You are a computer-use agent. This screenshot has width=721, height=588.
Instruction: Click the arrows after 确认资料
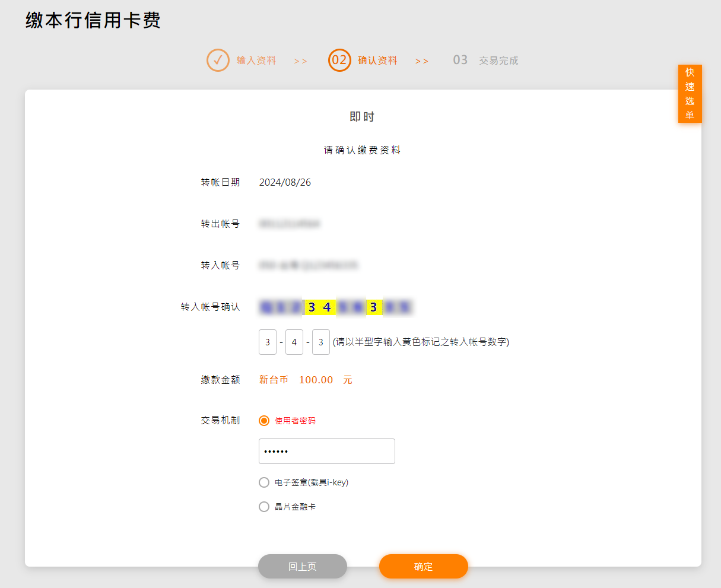click(x=421, y=61)
